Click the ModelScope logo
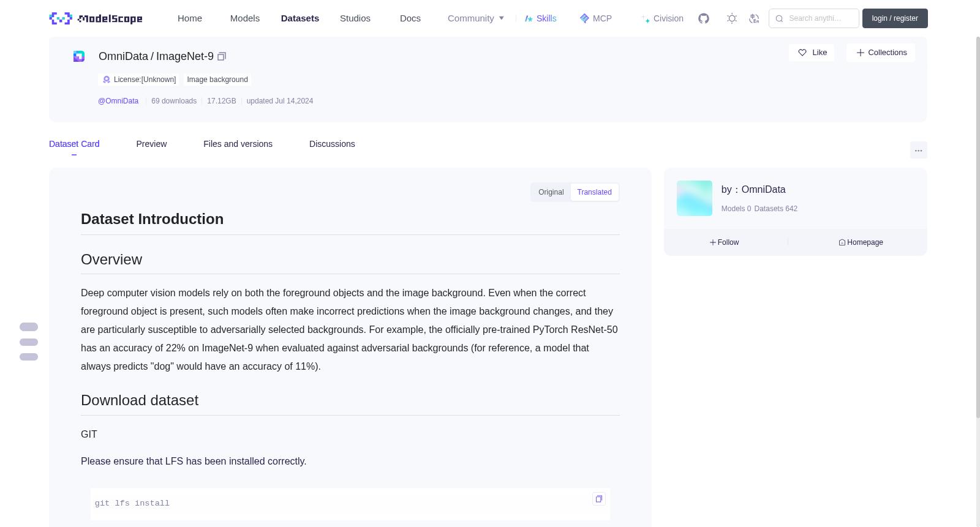Screen dimensions: 980x527 click(x=96, y=18)
